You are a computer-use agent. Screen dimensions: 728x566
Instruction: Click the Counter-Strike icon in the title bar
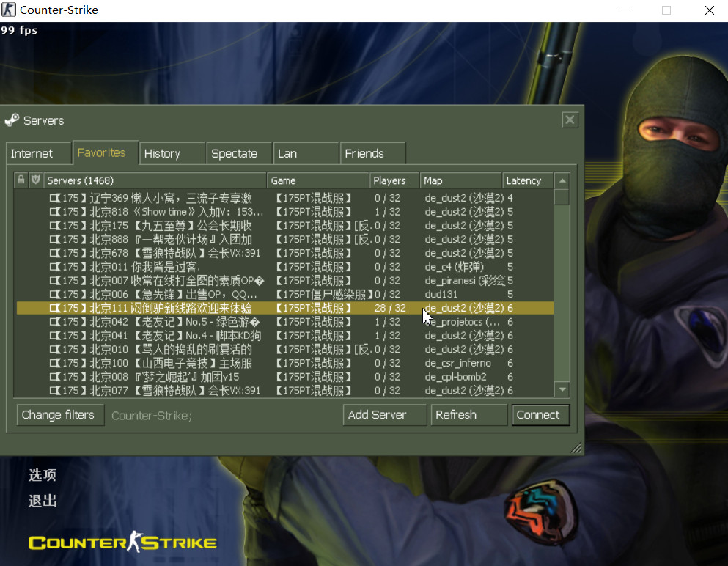[x=9, y=10]
